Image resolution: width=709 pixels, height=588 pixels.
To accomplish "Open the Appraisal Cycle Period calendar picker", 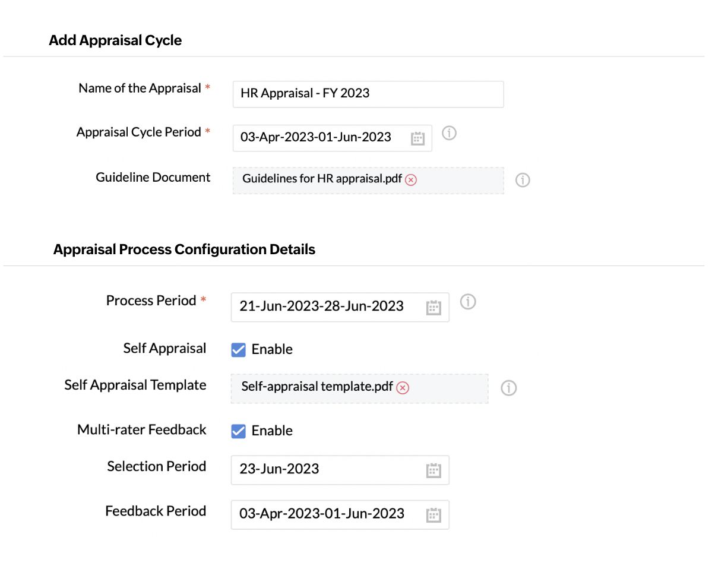I will point(417,138).
